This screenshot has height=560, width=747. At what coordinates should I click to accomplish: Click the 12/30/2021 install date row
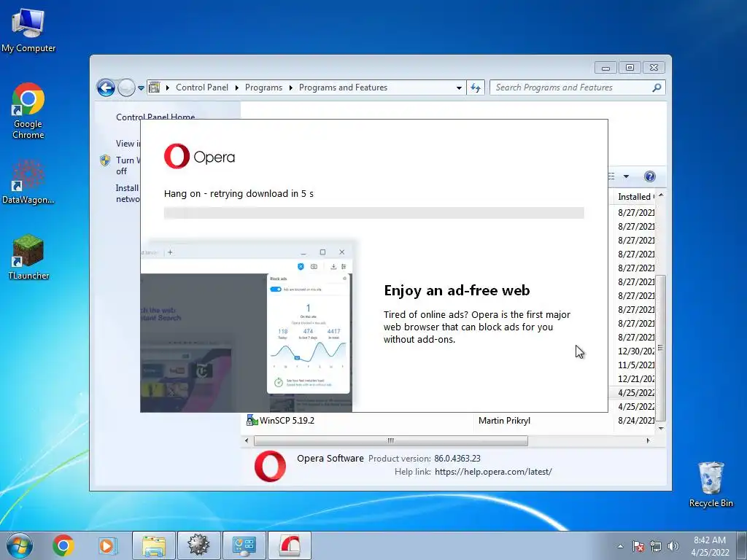(636, 351)
